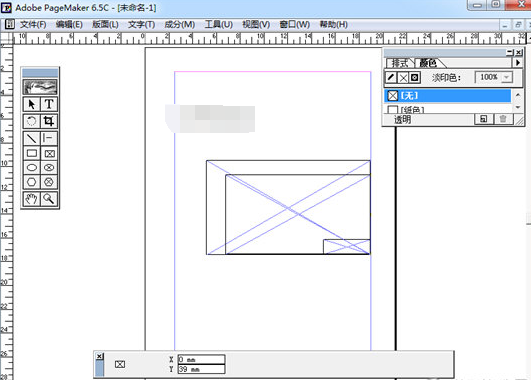Open the Colors palette flyout menu arrow
The image size is (531, 380).
click(517, 63)
